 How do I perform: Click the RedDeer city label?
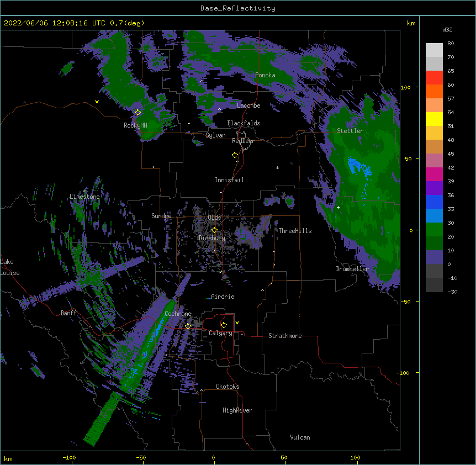[x=243, y=141]
